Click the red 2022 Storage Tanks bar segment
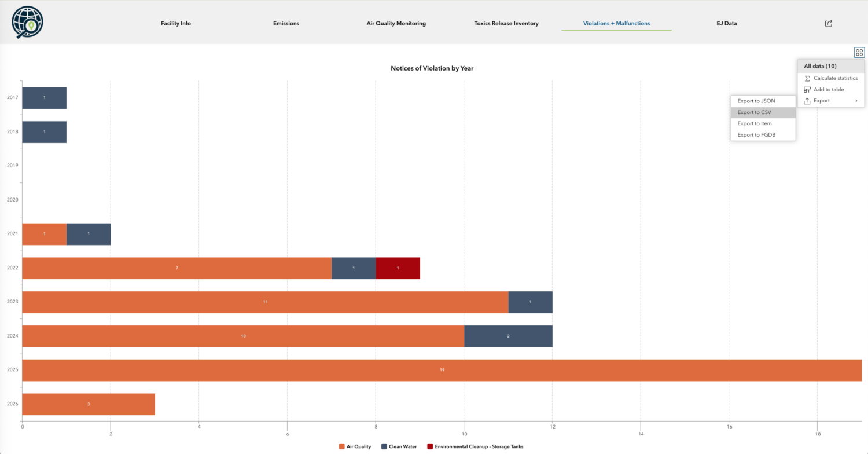Image resolution: width=868 pixels, height=454 pixels. click(x=398, y=268)
